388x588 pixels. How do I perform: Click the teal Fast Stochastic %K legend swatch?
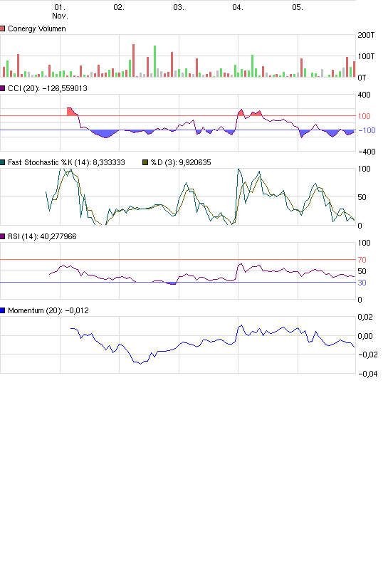coord(3,162)
